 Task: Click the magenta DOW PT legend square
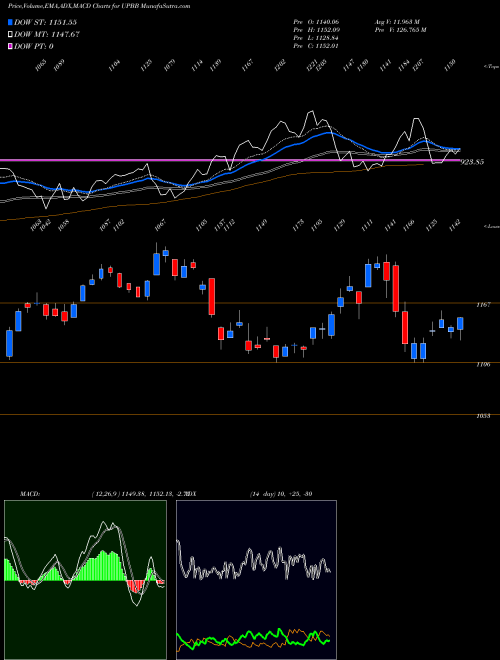(x=11, y=46)
